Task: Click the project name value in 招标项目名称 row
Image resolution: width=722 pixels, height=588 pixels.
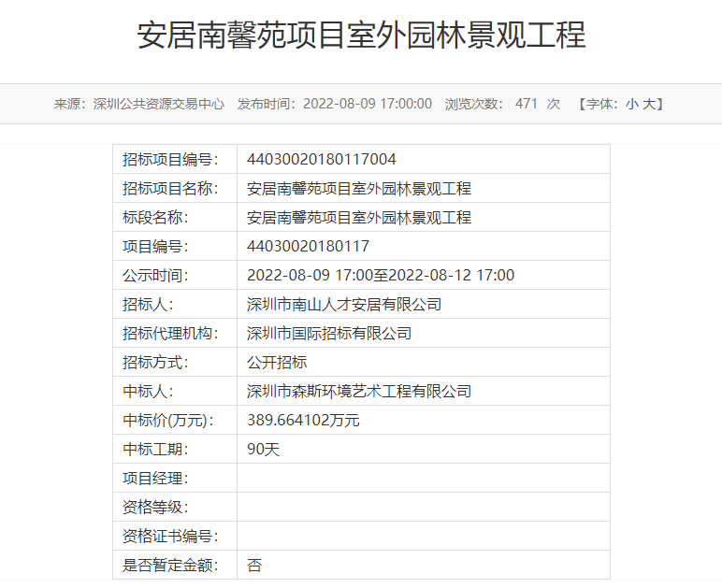Action: coord(359,188)
